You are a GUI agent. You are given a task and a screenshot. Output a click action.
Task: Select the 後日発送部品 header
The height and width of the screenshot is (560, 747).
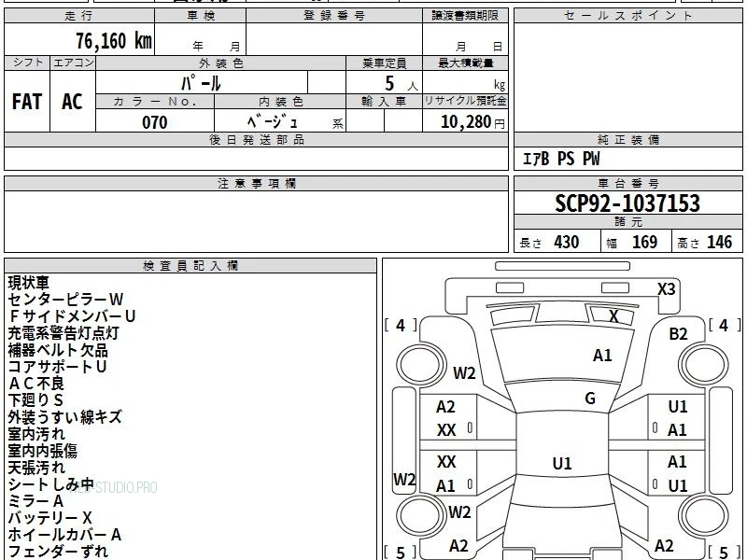coord(256,139)
